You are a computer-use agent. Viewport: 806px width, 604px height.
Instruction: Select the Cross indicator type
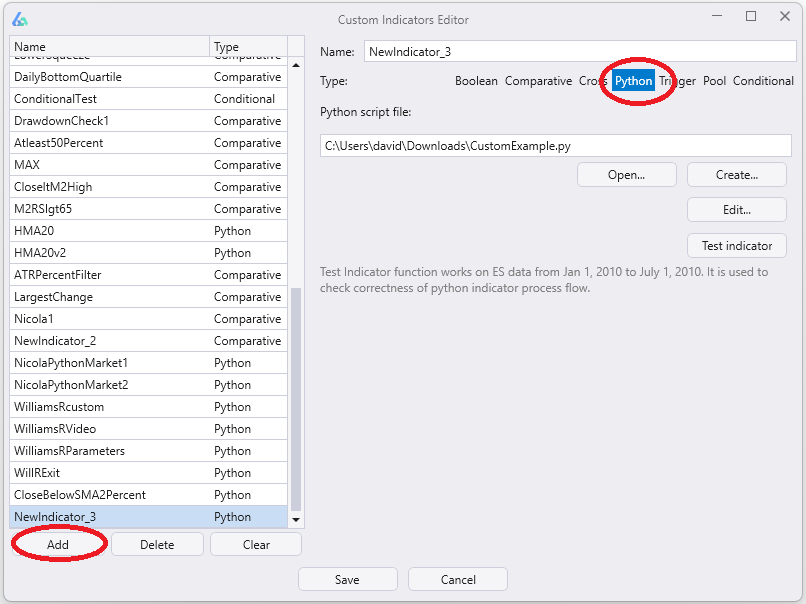click(592, 81)
